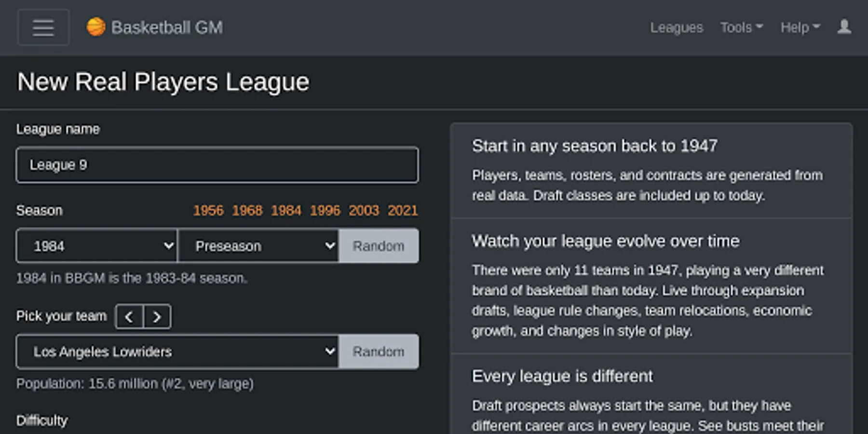Select the 2021 season shortcut link
Viewport: 868px width, 434px height.
(x=403, y=211)
